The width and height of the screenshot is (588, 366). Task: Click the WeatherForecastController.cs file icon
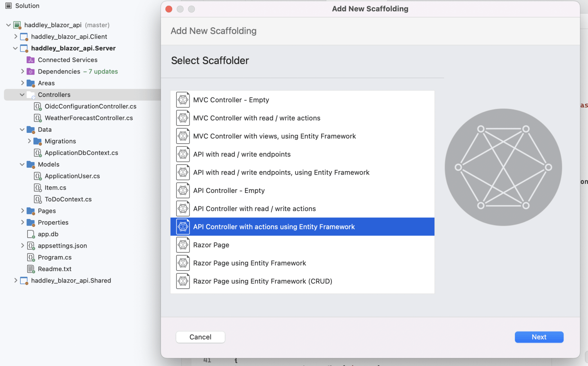38,118
